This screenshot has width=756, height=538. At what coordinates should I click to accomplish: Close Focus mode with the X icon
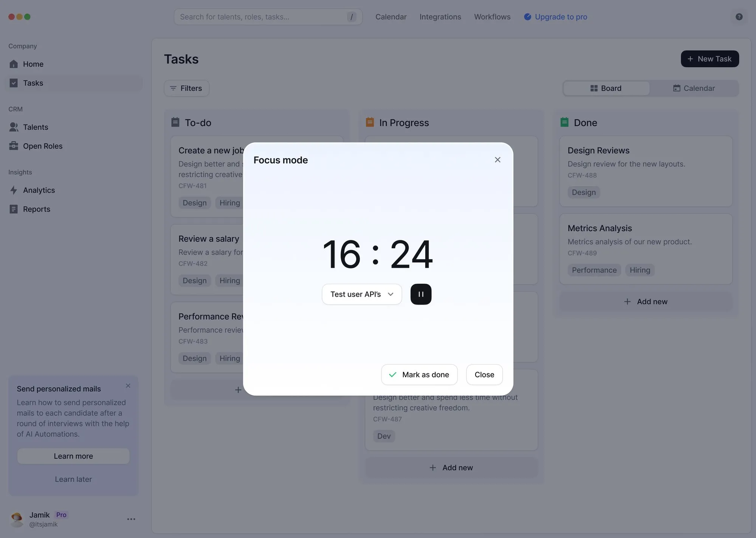[497, 160]
